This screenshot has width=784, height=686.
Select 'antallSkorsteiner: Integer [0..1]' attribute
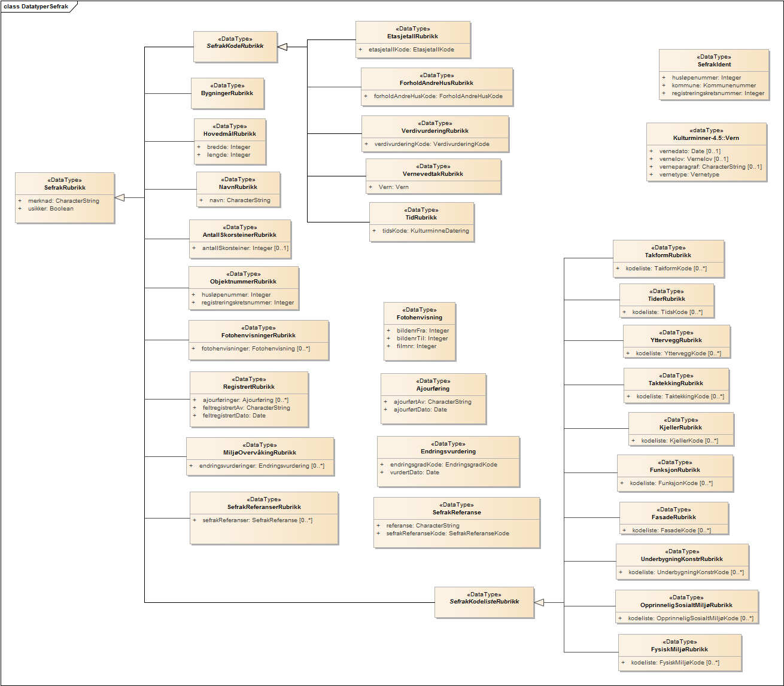click(x=245, y=248)
